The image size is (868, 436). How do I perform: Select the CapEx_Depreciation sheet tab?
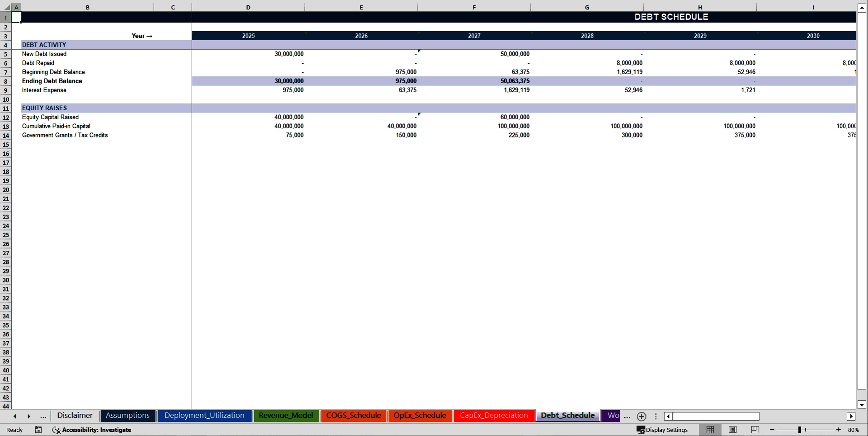coord(494,416)
